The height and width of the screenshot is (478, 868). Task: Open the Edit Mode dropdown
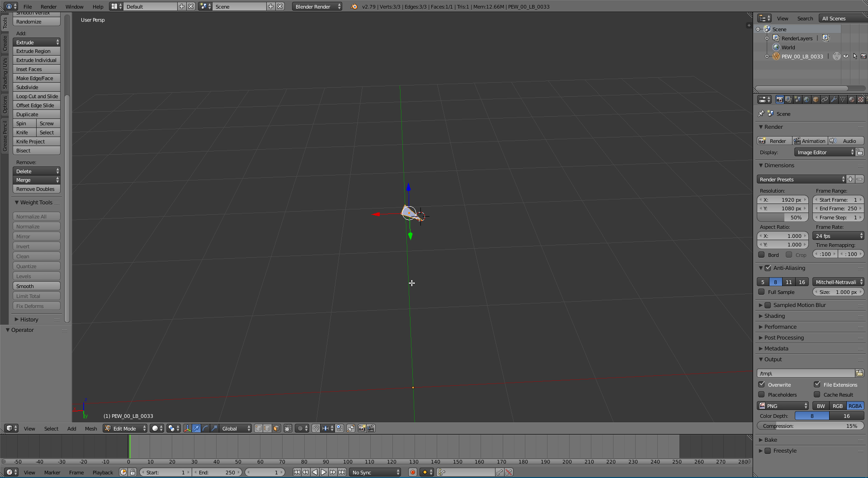(x=125, y=428)
